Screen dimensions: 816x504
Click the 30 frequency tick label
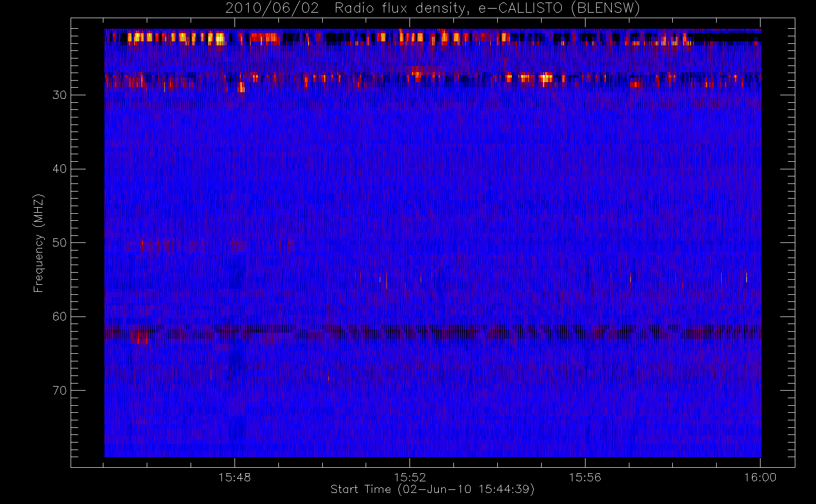pos(60,95)
